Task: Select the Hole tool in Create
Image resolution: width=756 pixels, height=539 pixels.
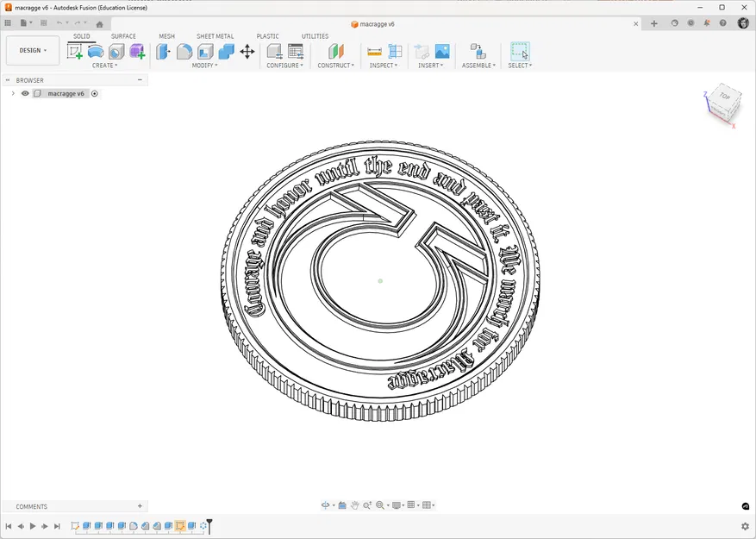Action: [x=116, y=51]
